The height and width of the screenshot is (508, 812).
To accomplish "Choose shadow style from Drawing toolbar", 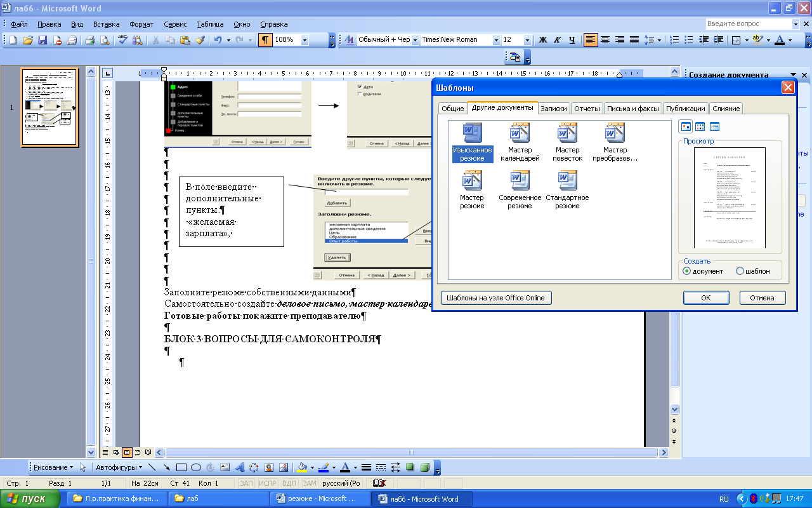I will click(410, 467).
